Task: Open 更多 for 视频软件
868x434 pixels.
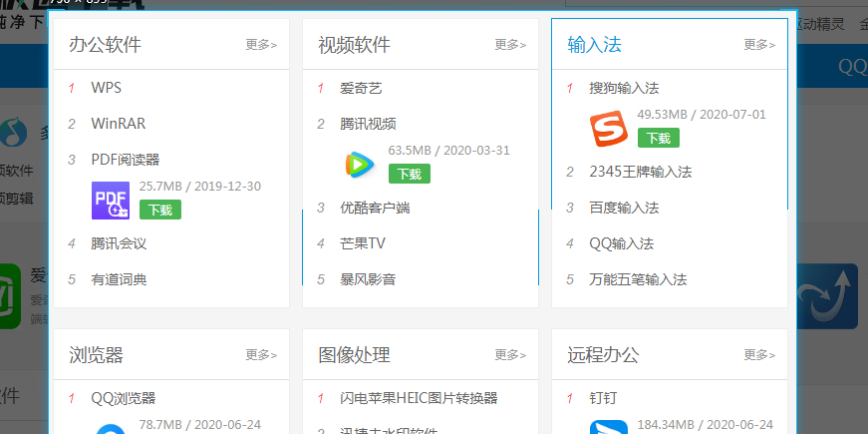Action: (x=510, y=44)
